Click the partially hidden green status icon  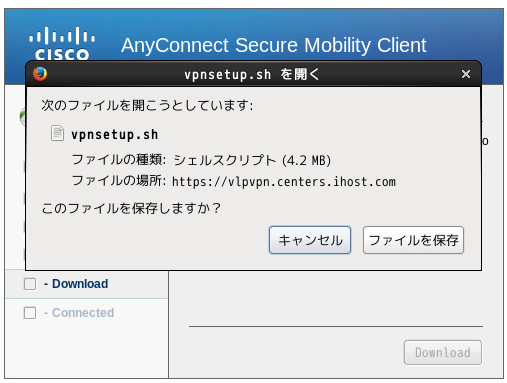23,117
